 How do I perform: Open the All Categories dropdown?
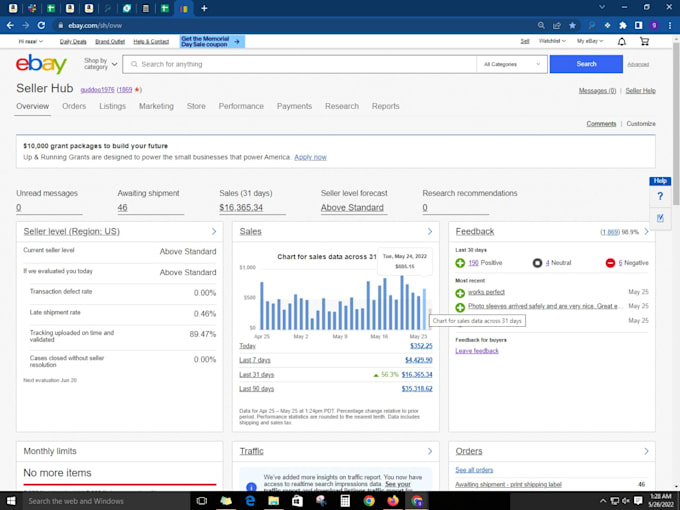[x=512, y=64]
